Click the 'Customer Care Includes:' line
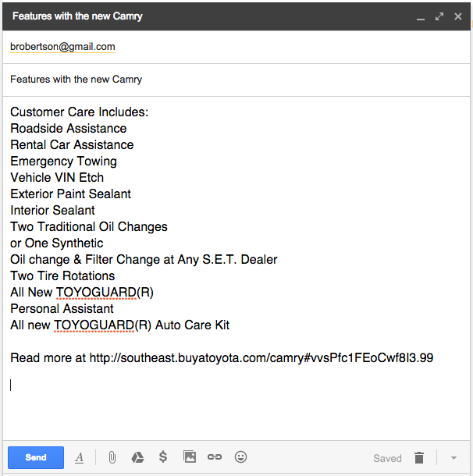Viewport: 473px width, 476px height. pos(80,112)
